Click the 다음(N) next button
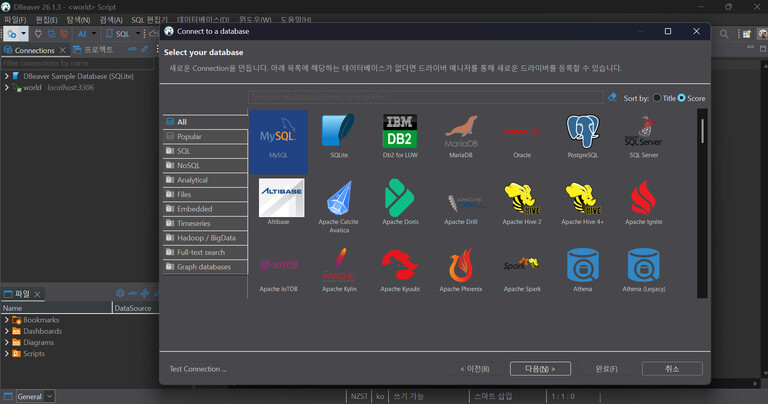Viewport: 768px width, 404px height. point(540,369)
